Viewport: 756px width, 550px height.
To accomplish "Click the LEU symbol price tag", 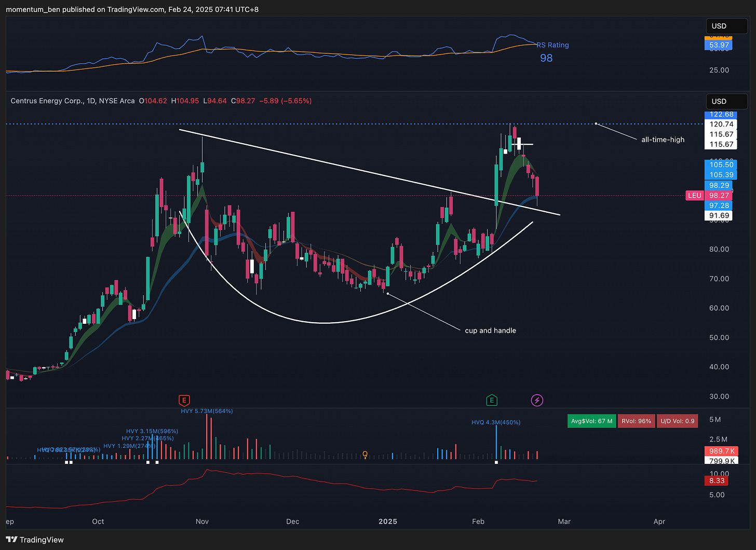I will (x=695, y=196).
